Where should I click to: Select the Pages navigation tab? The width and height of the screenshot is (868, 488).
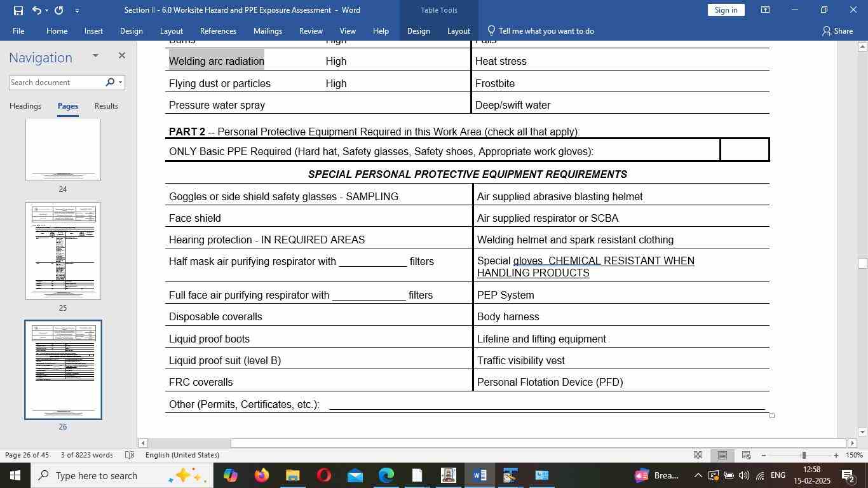tap(68, 106)
